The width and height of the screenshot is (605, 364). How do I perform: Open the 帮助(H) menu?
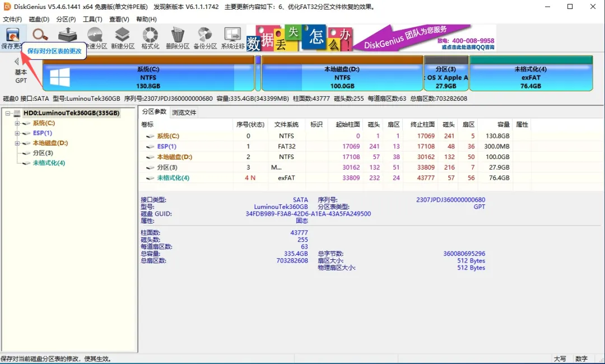click(x=146, y=19)
